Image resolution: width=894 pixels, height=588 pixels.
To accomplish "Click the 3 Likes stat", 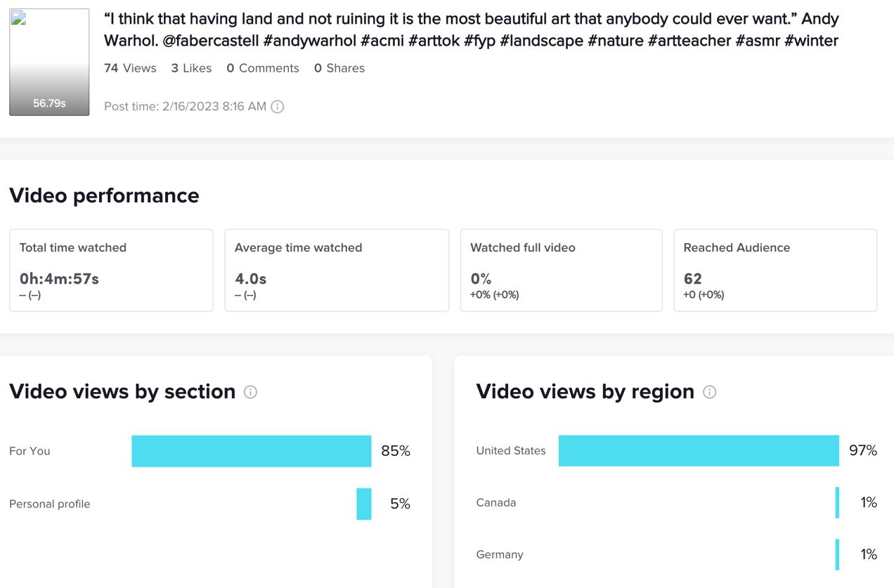I will pyautogui.click(x=191, y=68).
